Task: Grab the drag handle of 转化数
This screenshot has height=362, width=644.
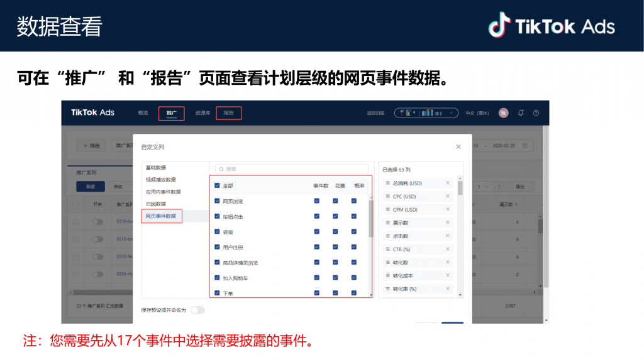Action: [387, 262]
